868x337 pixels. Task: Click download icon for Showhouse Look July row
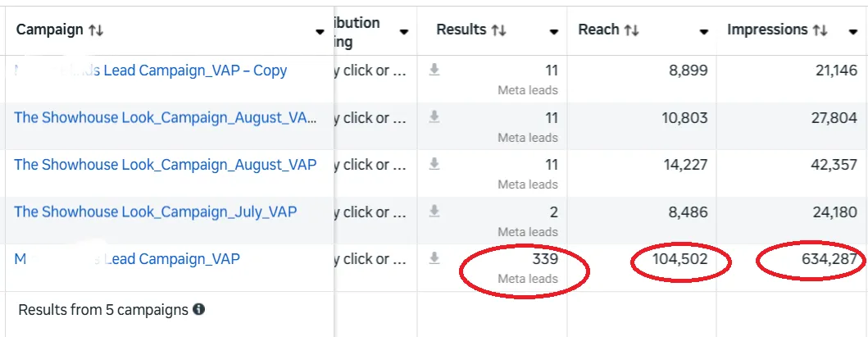point(434,212)
